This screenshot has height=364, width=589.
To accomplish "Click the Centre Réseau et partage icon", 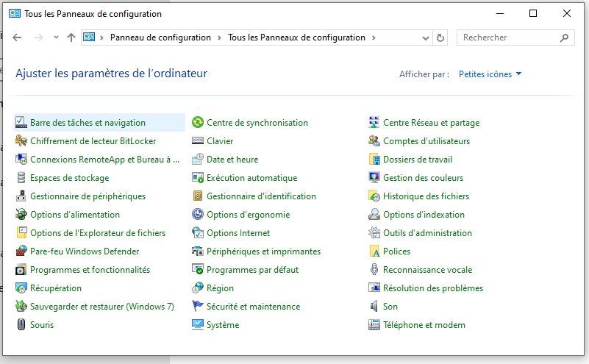I will (374, 123).
